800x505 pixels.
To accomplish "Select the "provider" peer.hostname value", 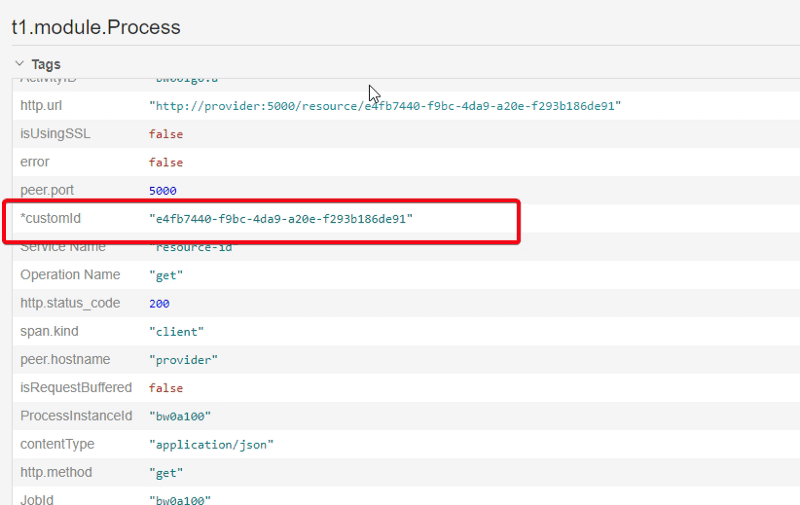I will (x=181, y=358).
